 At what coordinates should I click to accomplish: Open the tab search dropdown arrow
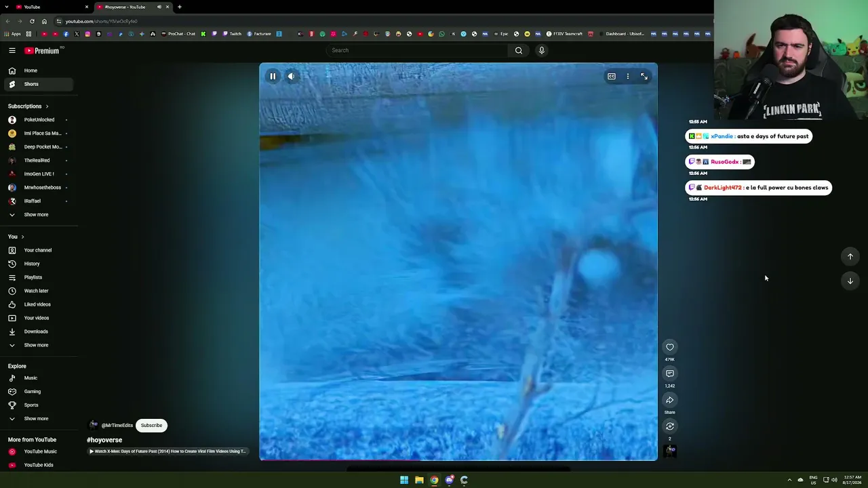tap(7, 7)
